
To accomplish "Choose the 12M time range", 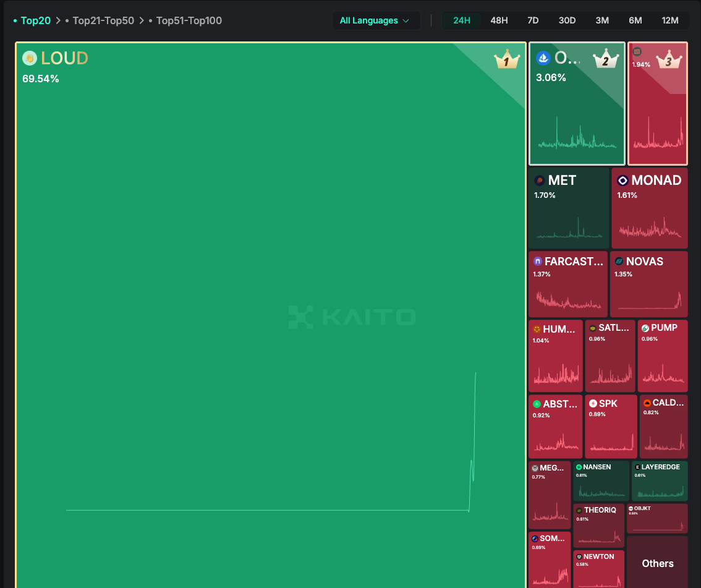I will point(669,20).
